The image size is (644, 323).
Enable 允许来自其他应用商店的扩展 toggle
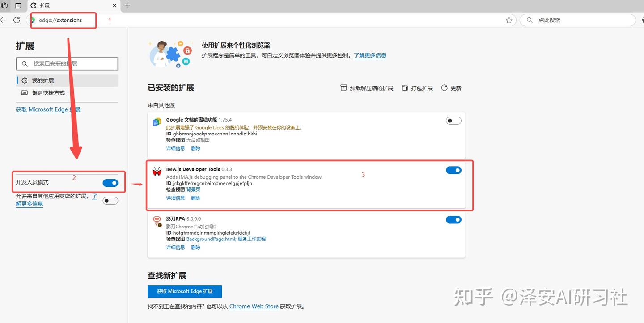point(110,201)
